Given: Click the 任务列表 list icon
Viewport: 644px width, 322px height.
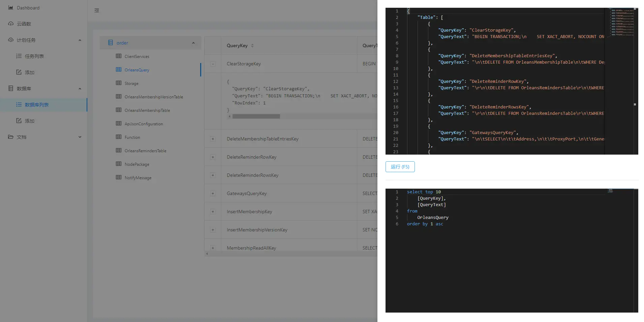Looking at the screenshot, I should click(x=19, y=56).
